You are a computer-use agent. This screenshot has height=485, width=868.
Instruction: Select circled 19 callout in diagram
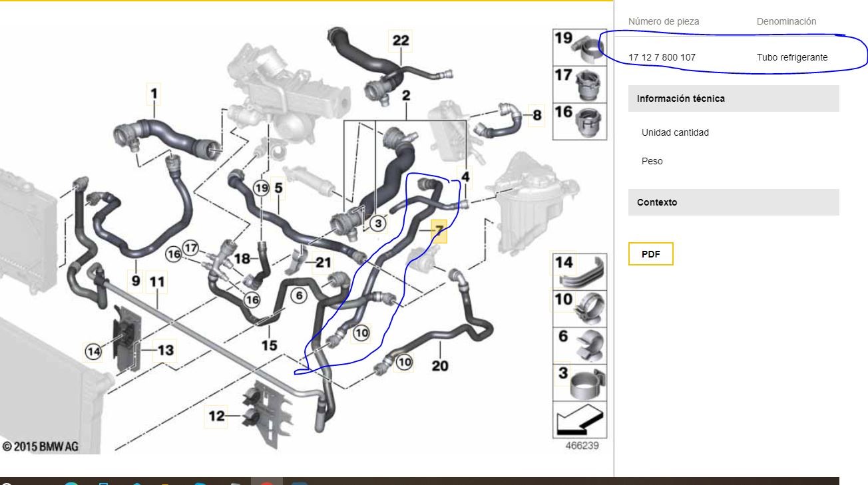pyautogui.click(x=261, y=188)
